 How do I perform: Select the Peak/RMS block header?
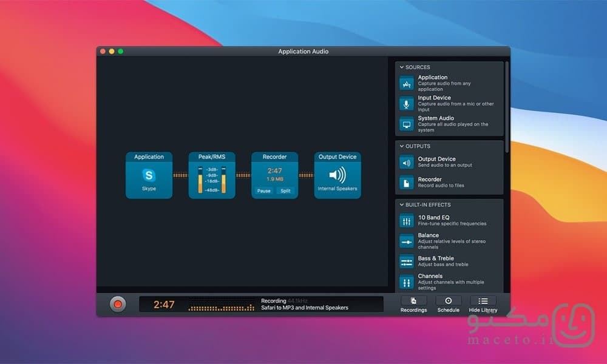coord(212,157)
